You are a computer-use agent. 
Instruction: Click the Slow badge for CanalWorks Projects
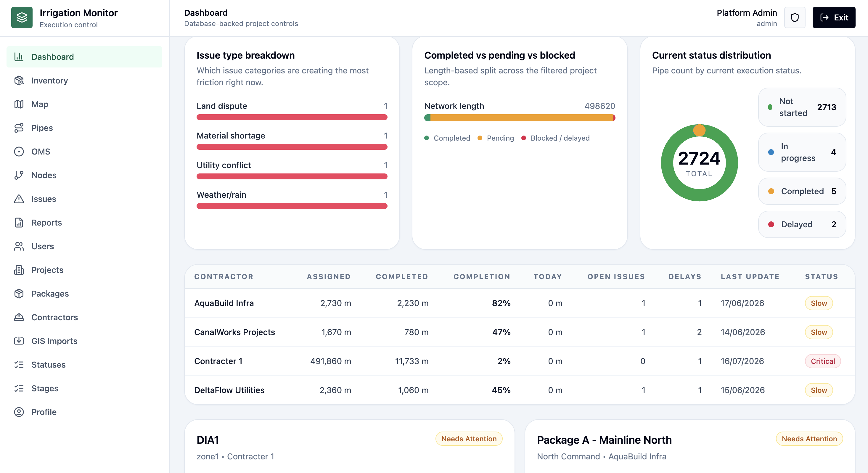819,332
